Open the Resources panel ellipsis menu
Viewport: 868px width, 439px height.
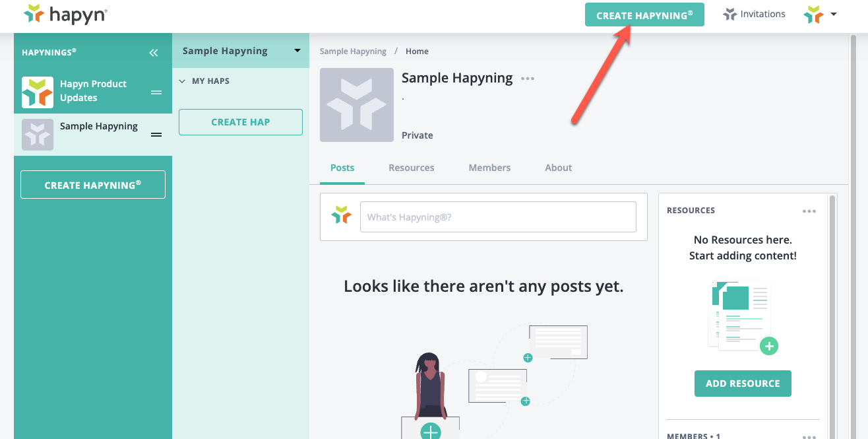pos(809,211)
